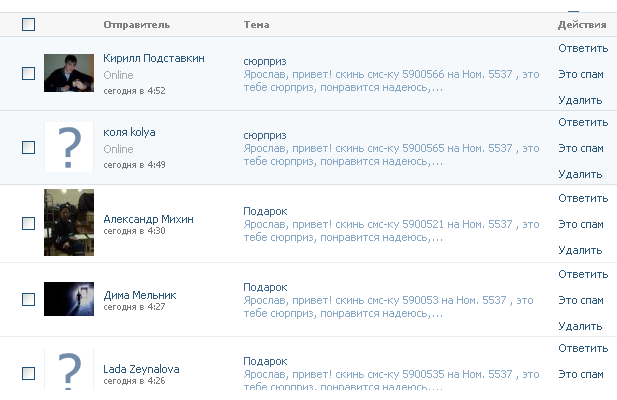Image resolution: width=617 pixels, height=400 pixels.
Task: Click коля kolya's question-mark avatar
Action: [x=69, y=147]
